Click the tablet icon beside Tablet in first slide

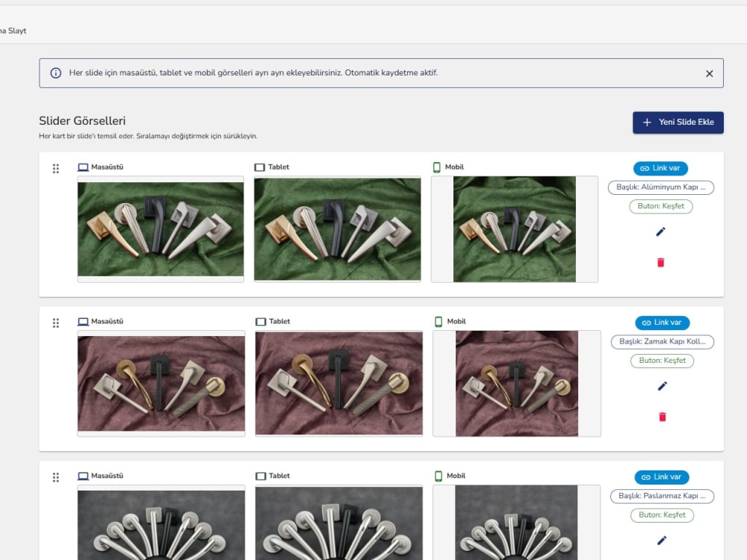[260, 167]
